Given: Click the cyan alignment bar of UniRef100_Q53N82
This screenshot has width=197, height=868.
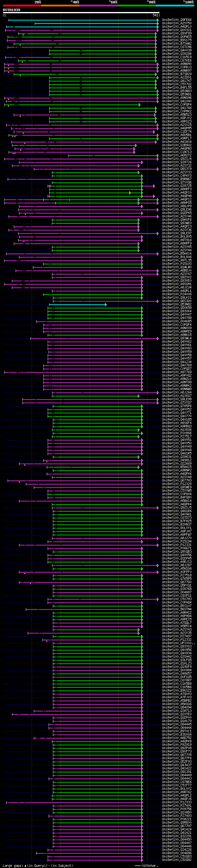Looking at the screenshot, I should (78, 305).
